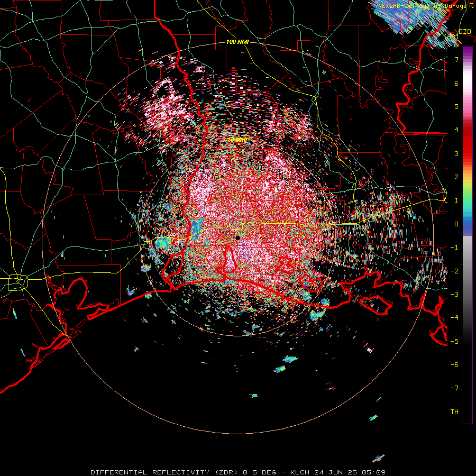Click the "-7" tick label on scale

coord(454,388)
